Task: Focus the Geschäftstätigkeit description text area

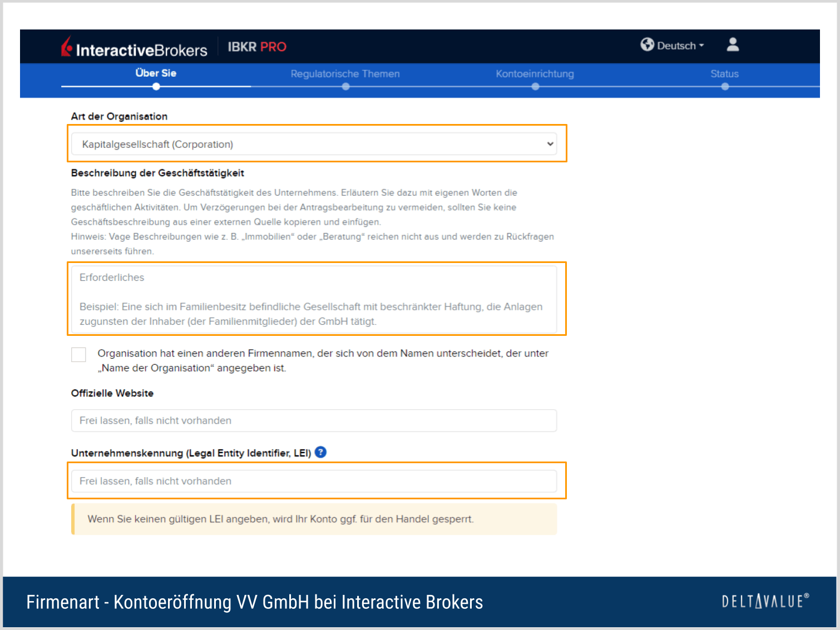Action: 314,299
